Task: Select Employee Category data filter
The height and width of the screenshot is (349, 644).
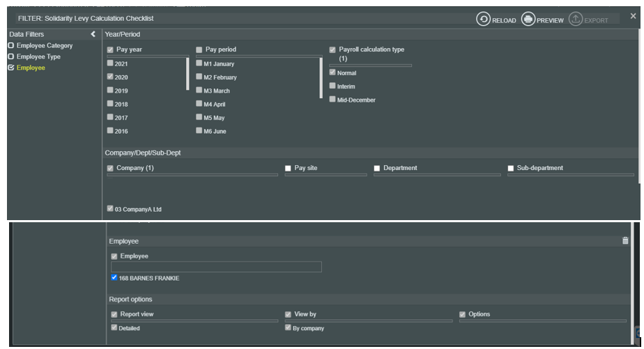Action: (11, 46)
